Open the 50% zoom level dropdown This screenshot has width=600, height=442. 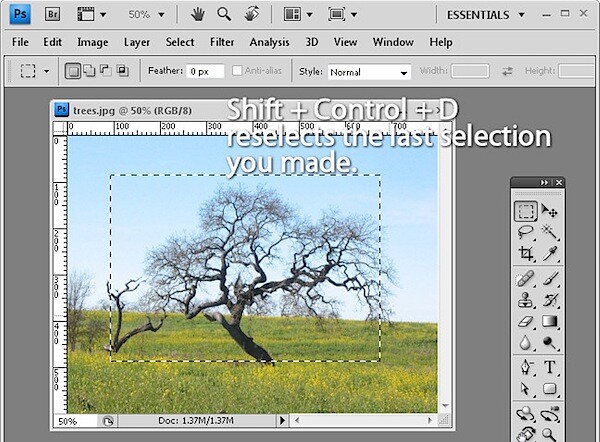click(x=146, y=15)
